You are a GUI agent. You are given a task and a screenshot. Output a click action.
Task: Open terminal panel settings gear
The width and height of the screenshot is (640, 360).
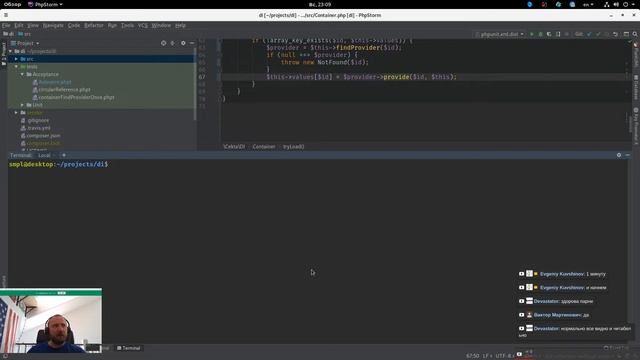(x=619, y=155)
